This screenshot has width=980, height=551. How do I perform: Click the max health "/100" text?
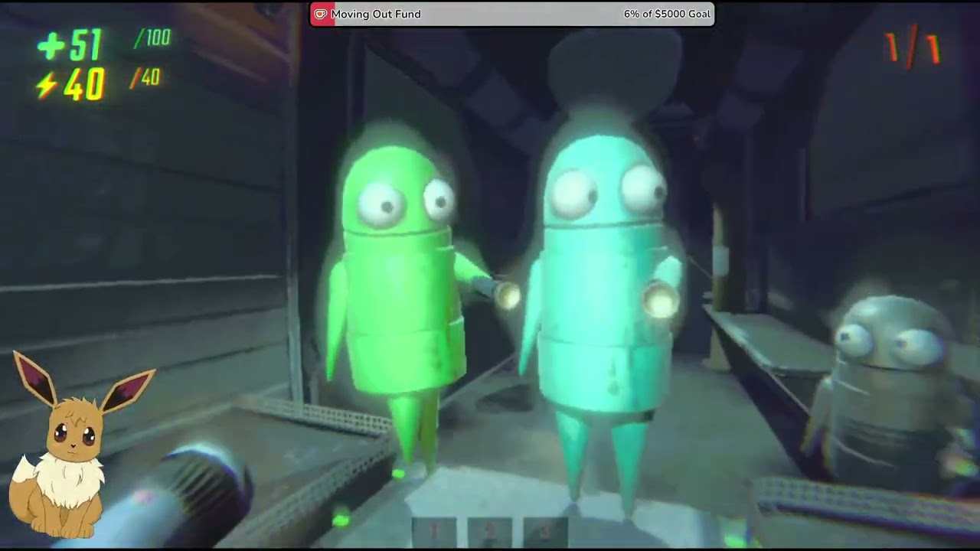pyautogui.click(x=152, y=38)
